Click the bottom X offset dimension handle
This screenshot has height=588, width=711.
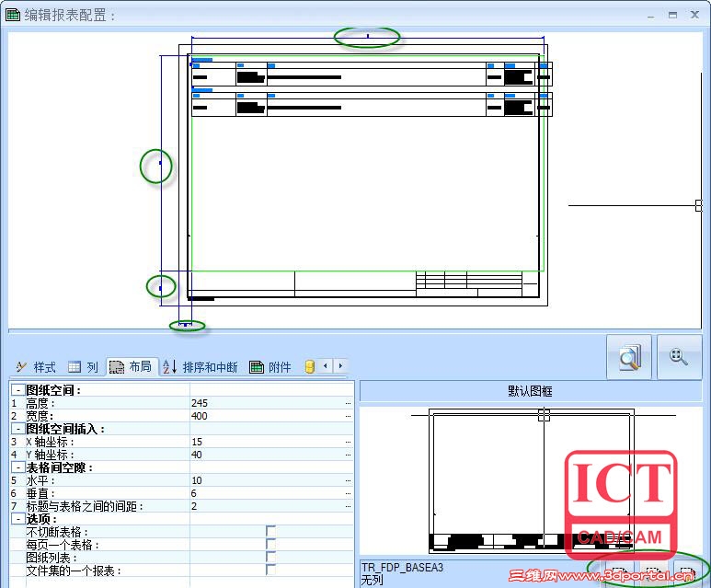[x=186, y=325]
